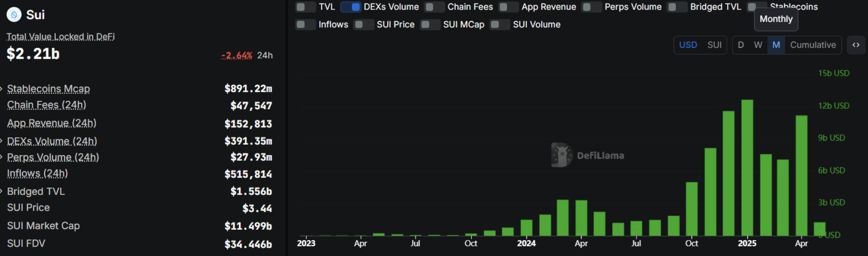Click the $391.35m DEXs volume value
Viewport: 868px width, 256px height.
248,141
